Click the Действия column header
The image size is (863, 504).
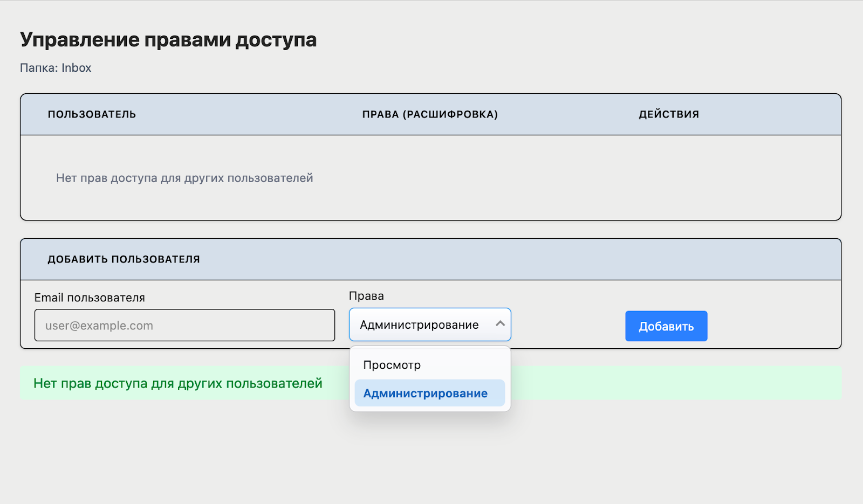(669, 114)
